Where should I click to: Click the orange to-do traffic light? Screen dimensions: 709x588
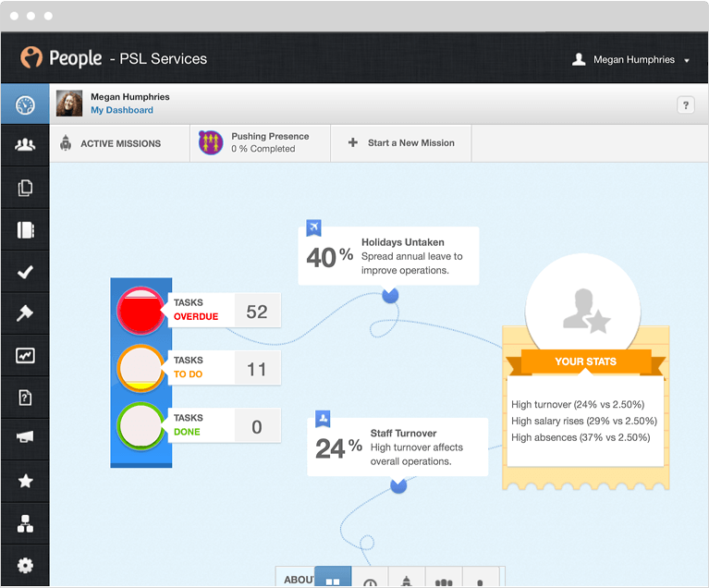tap(141, 368)
